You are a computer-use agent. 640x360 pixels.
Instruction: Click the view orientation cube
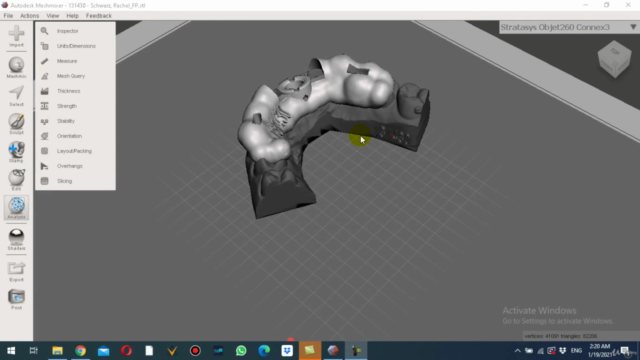click(615, 59)
